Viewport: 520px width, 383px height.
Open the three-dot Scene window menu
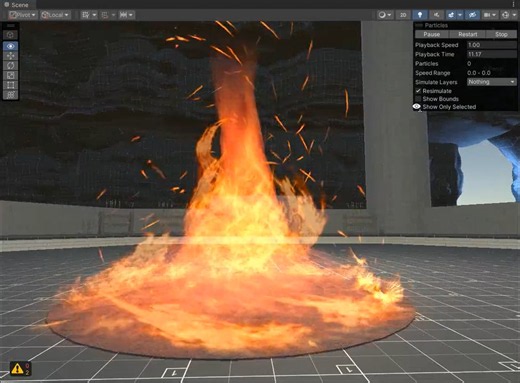(x=513, y=4)
